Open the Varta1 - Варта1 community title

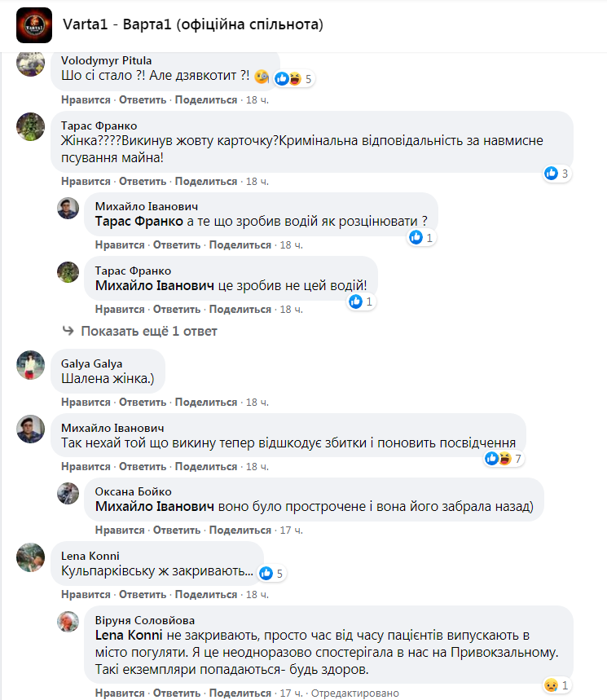(193, 24)
